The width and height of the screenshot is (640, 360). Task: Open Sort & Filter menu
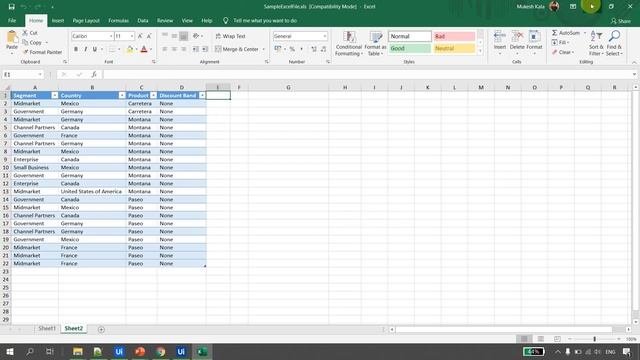pyautogui.click(x=596, y=43)
